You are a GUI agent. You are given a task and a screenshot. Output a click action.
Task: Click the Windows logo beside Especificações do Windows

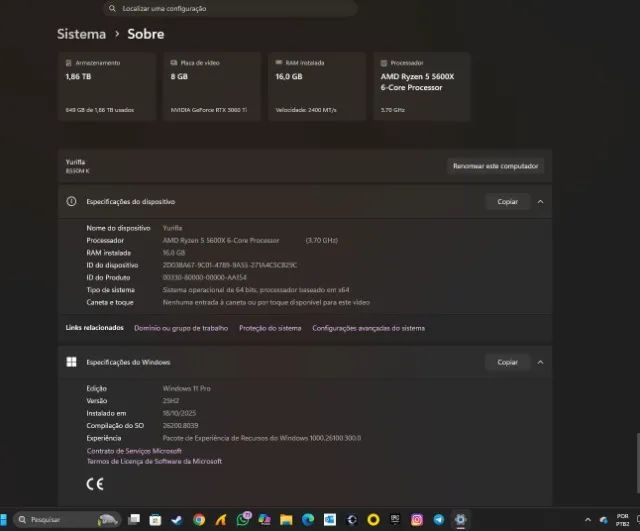(x=71, y=362)
